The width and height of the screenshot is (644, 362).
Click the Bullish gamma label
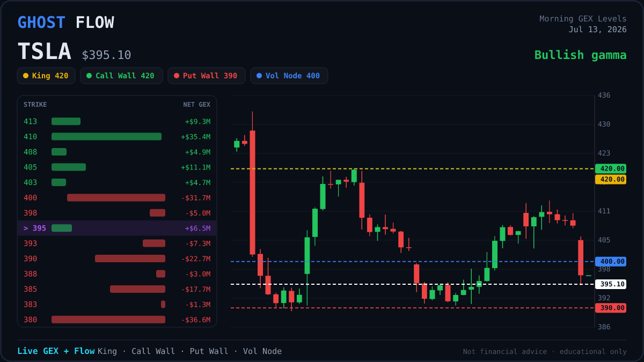click(580, 55)
